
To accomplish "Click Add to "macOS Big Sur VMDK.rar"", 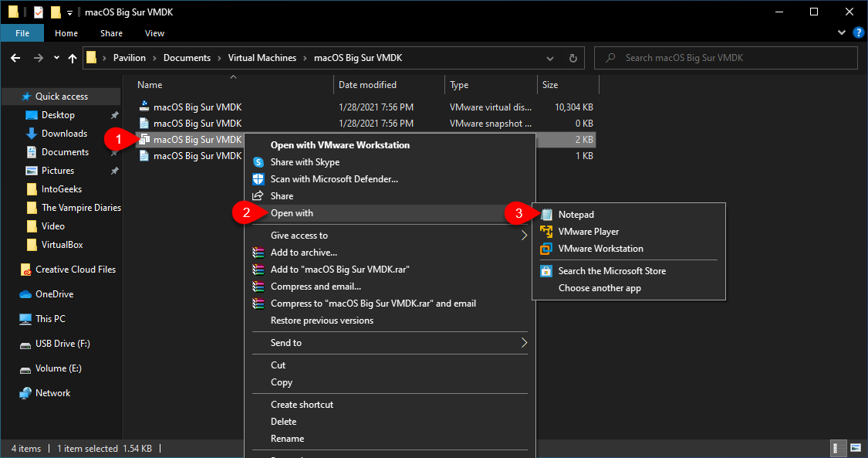I will point(390,270).
